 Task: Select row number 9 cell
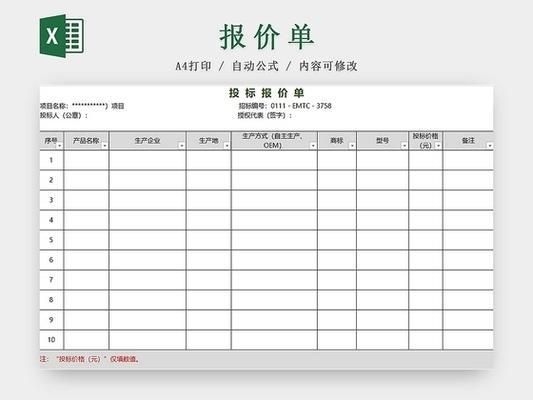[51, 320]
